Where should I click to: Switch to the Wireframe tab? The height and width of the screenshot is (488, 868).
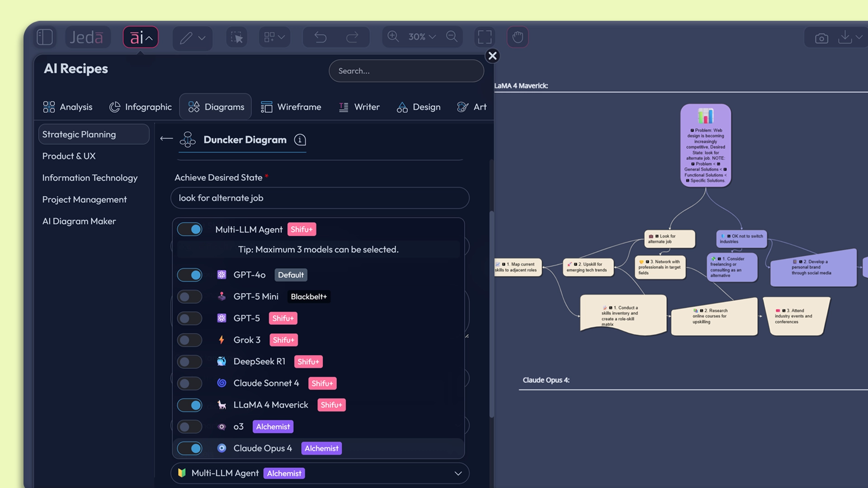pos(292,107)
